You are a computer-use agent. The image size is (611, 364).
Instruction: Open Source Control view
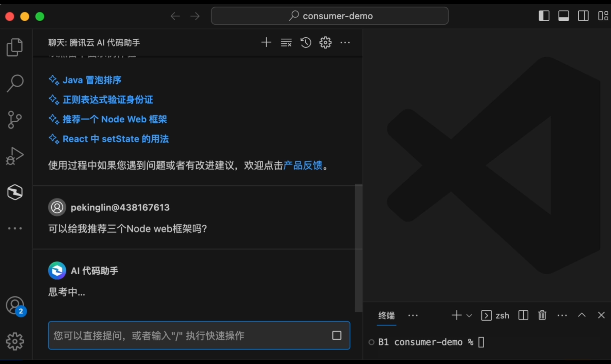click(14, 120)
